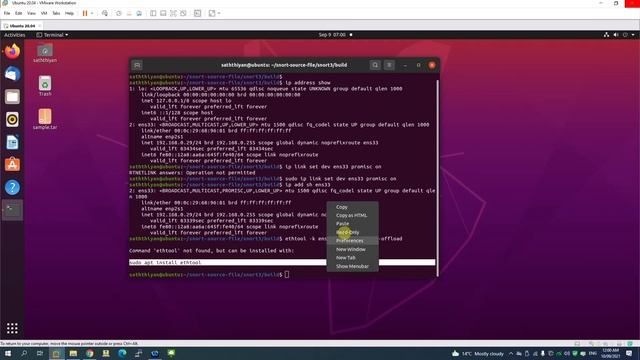
Task: Open Ubuntu Software from the dock
Action: pos(12,164)
